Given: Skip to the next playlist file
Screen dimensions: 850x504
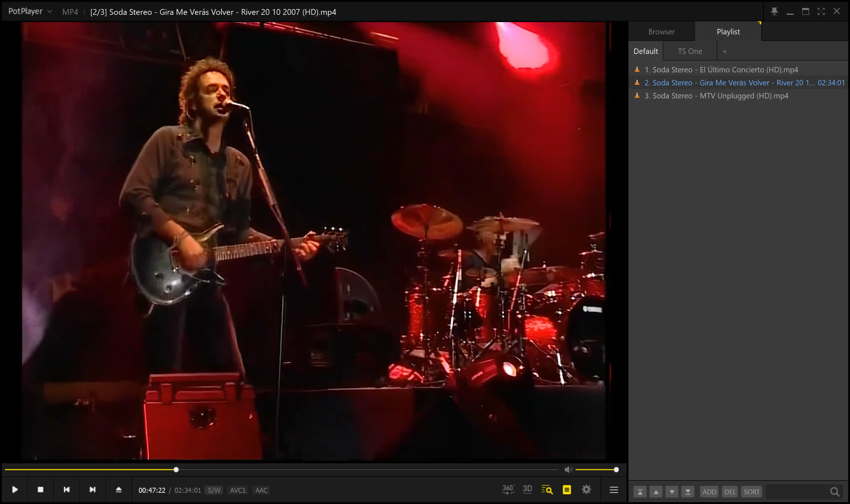Looking at the screenshot, I should coord(93,490).
